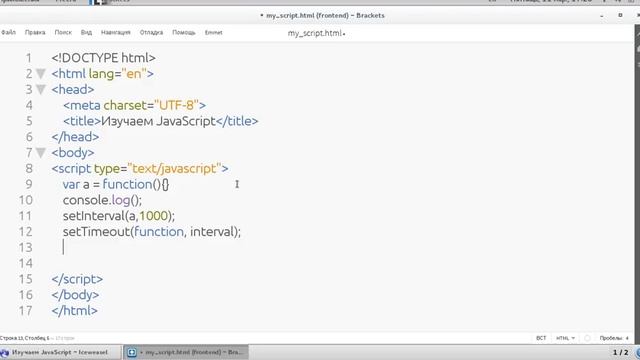Click the linting status circle icon
This screenshot has width=640, height=360.
[587, 338]
